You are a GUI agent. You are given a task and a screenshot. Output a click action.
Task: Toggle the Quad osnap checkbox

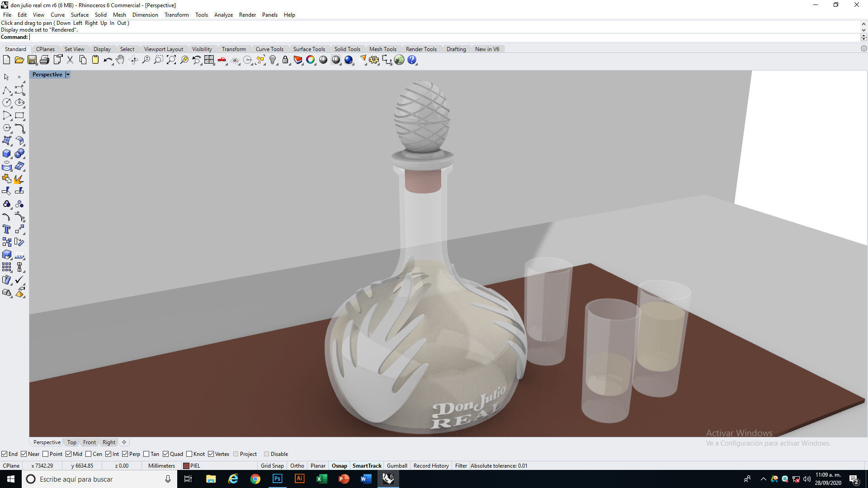[165, 454]
